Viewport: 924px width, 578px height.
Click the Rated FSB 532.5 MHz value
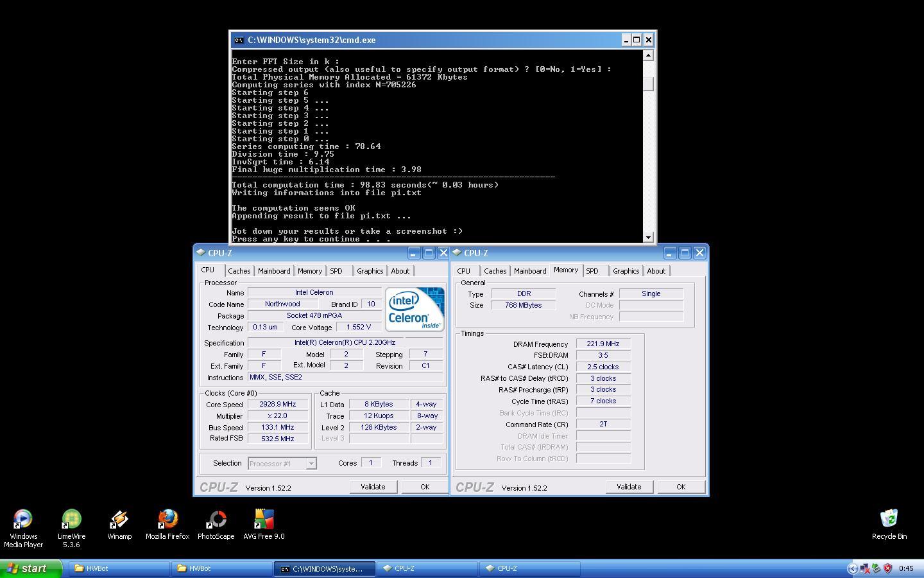[x=278, y=439]
